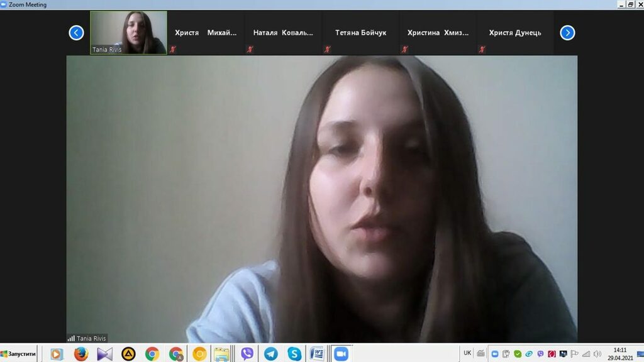Select Тетяна Бойчук participant tile
The image size is (644, 362).
(x=360, y=33)
